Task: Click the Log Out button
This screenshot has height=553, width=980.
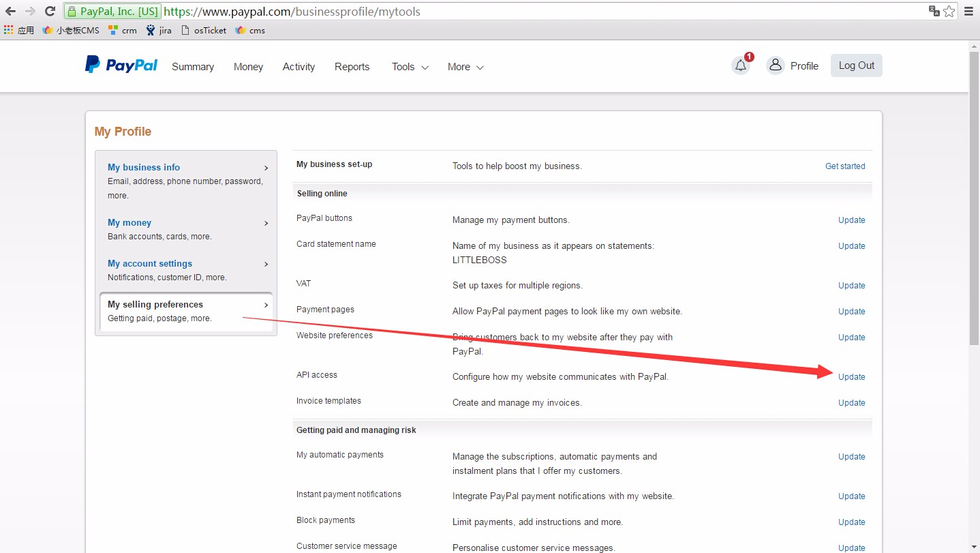Action: pos(857,65)
